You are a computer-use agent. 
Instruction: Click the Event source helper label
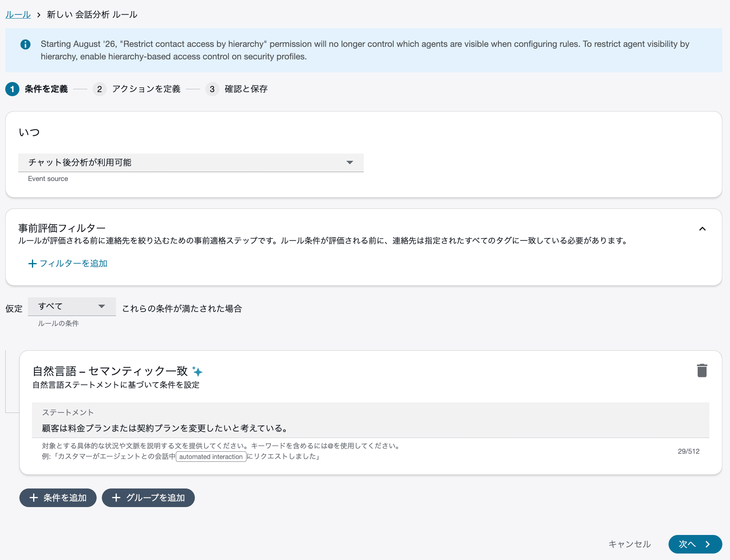tap(48, 179)
